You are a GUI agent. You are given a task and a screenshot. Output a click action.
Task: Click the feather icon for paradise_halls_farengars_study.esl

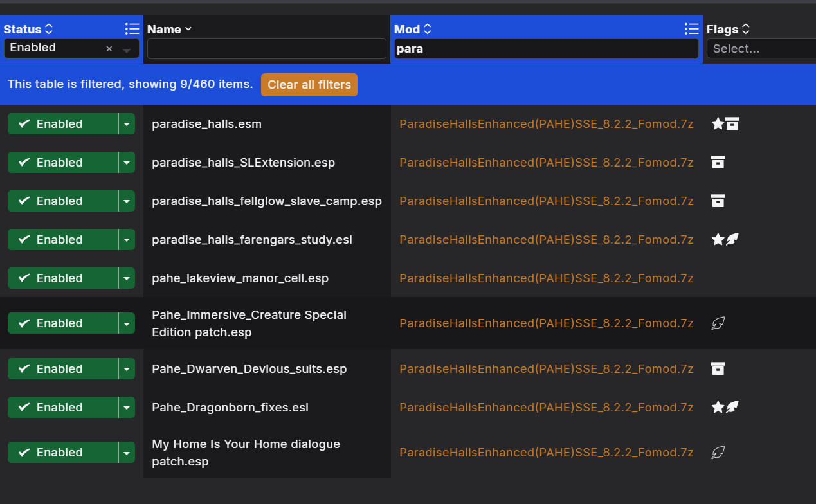point(732,239)
